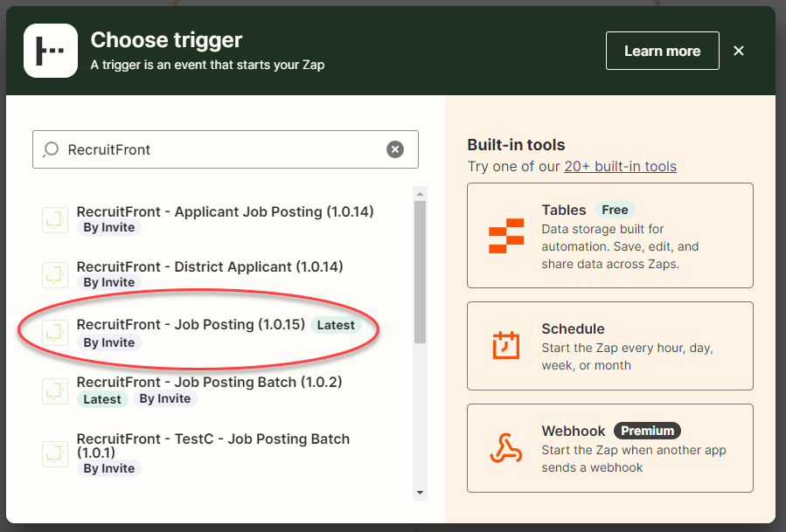Click the Choose trigger title
786x532 pixels.
tap(166, 40)
